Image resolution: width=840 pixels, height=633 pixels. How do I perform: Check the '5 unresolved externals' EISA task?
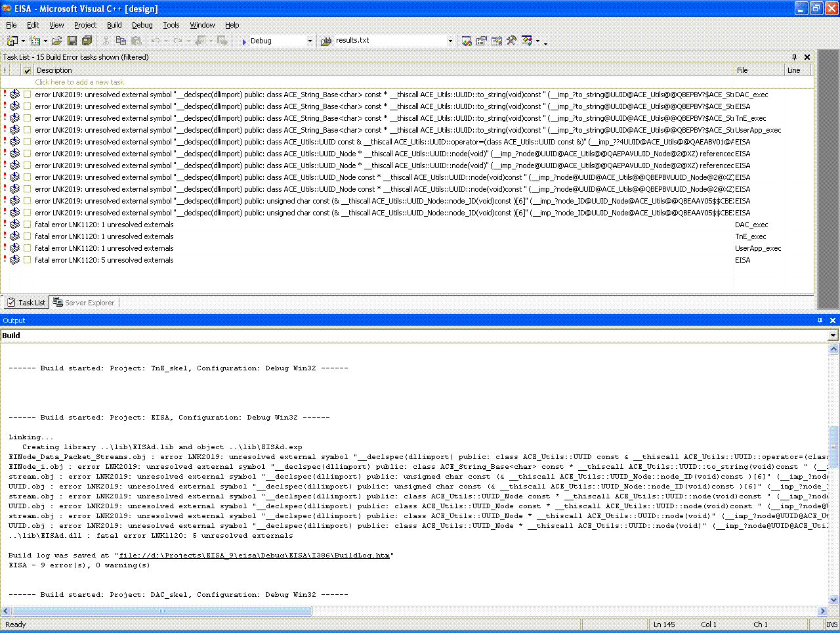click(27, 260)
